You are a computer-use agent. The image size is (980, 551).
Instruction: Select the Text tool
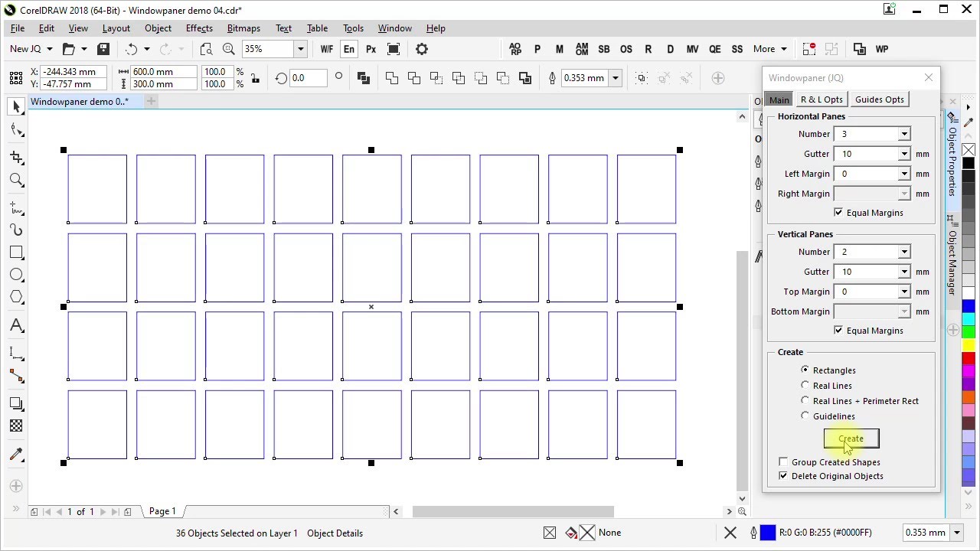[x=16, y=326]
